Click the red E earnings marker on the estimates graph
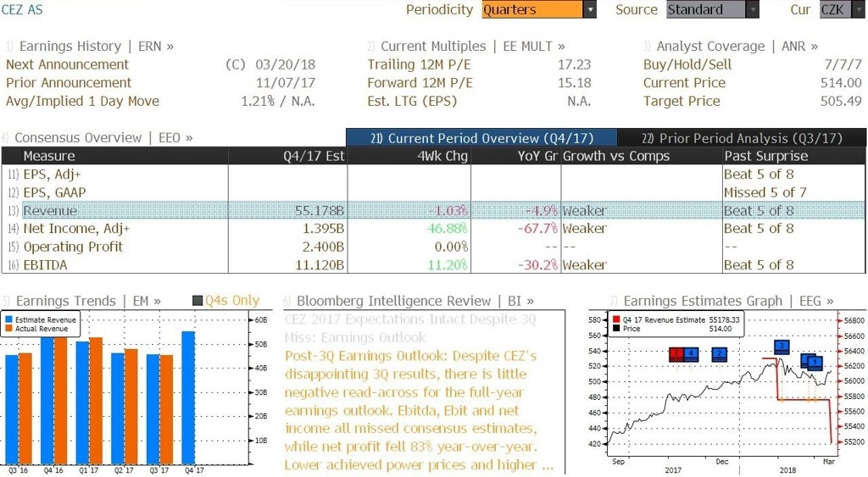 pyautogui.click(x=676, y=353)
